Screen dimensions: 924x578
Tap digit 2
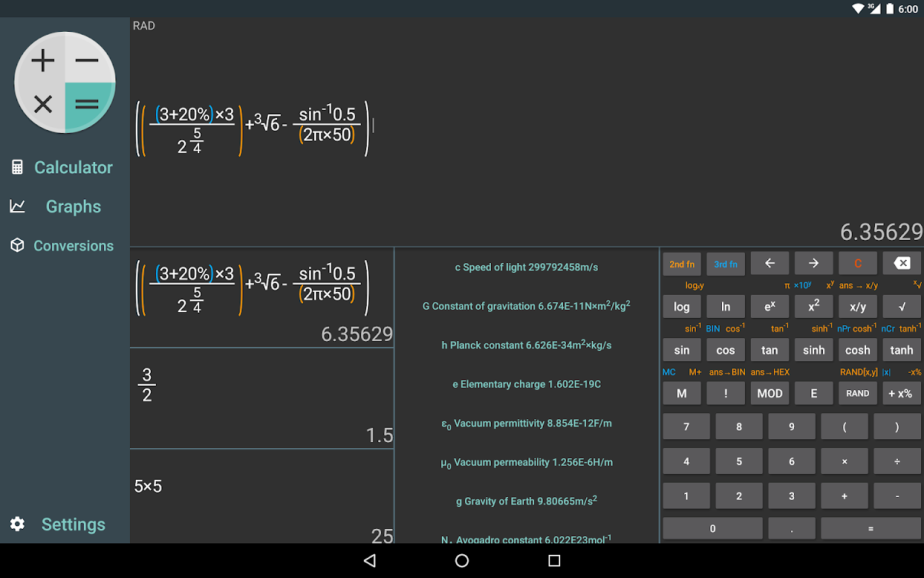738,496
